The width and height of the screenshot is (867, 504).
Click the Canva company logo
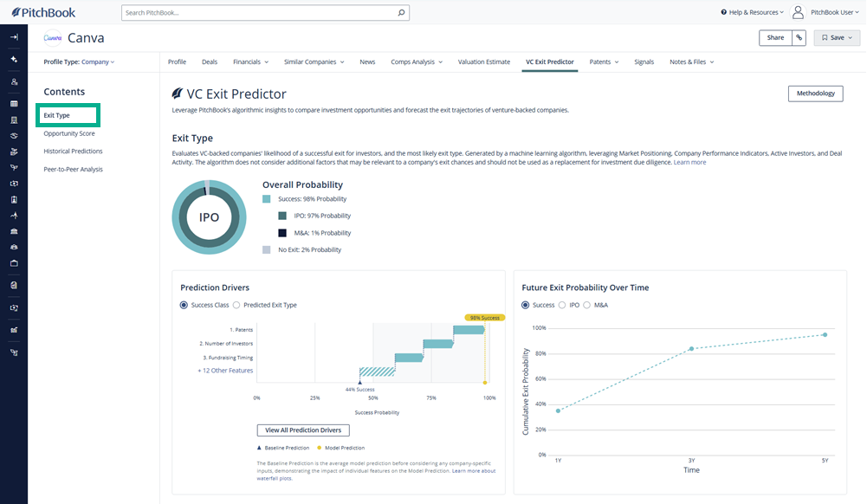[x=53, y=37]
